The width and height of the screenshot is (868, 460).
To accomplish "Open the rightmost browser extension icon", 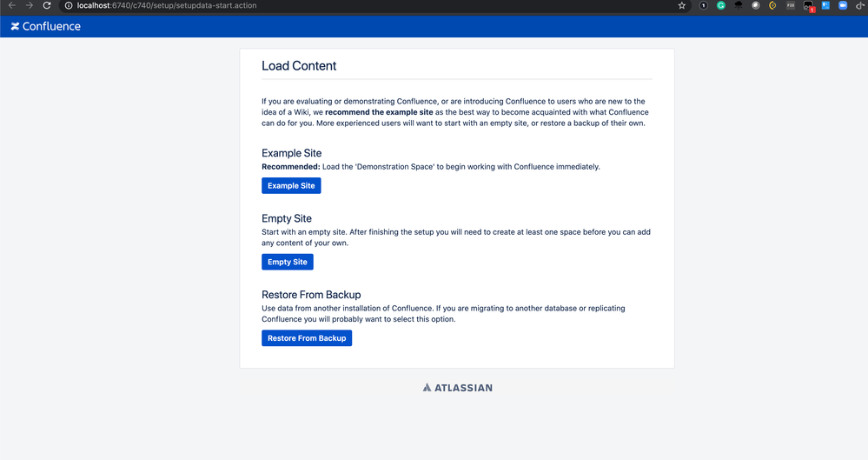I will click(860, 5).
